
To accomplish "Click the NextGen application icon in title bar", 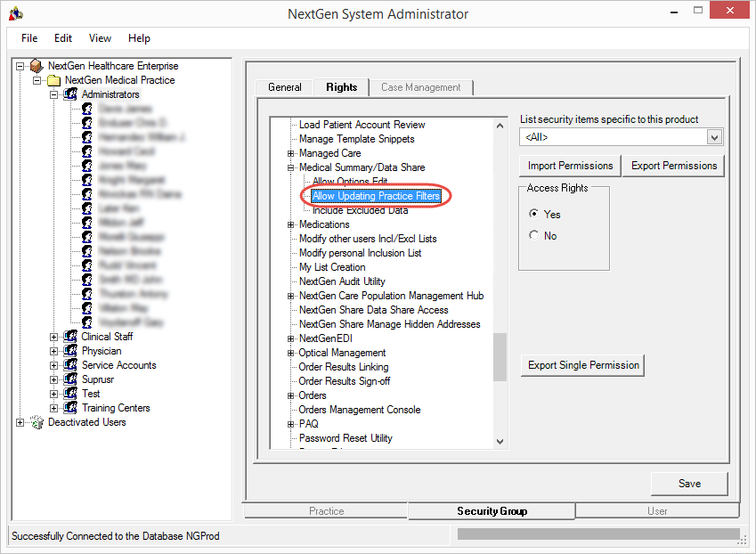I will (16, 13).
